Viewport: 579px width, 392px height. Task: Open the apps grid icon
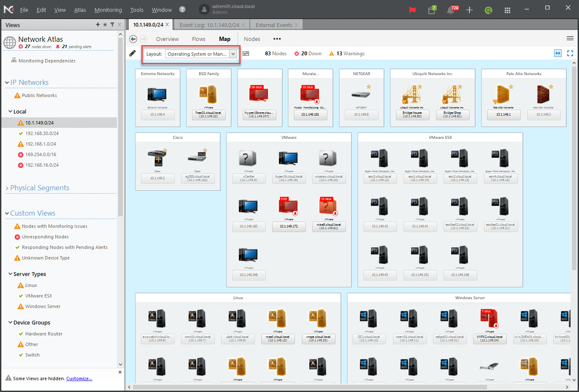pyautogui.click(x=507, y=10)
